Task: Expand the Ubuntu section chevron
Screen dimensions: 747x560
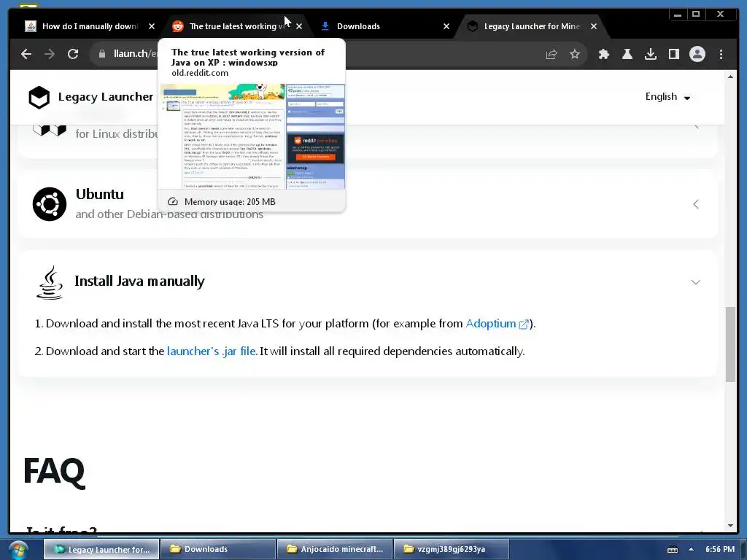Action: (695, 204)
